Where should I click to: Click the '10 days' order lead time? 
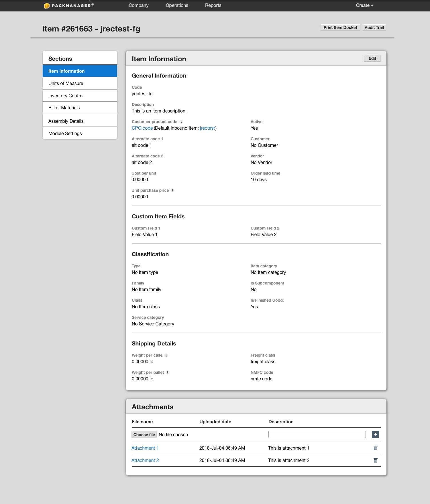[x=259, y=180]
